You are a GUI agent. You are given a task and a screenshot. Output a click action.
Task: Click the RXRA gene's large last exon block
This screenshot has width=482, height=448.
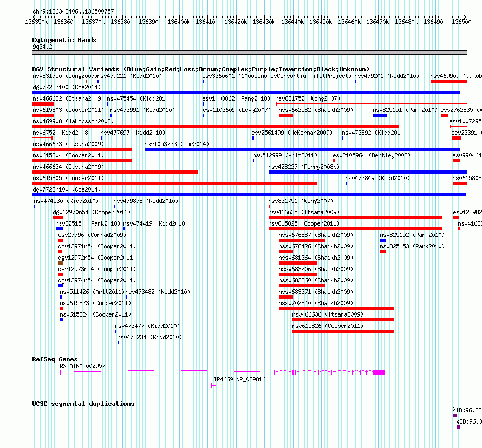click(379, 372)
